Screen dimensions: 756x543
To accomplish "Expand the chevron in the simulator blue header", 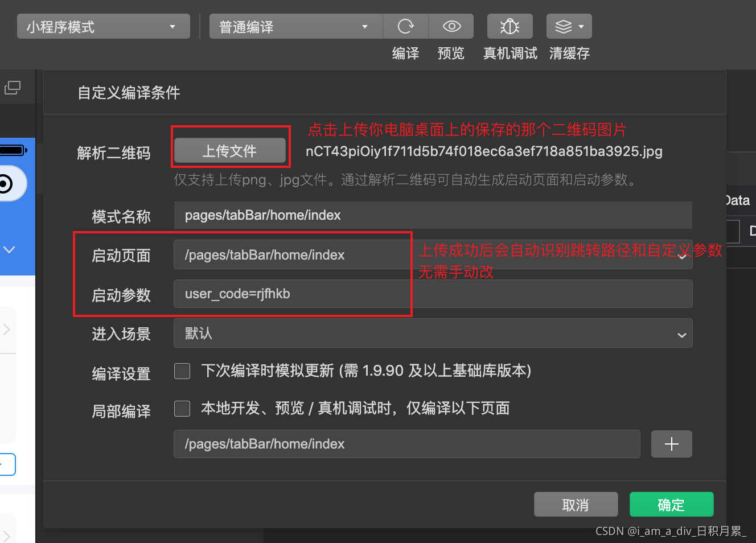I will pos(9,250).
